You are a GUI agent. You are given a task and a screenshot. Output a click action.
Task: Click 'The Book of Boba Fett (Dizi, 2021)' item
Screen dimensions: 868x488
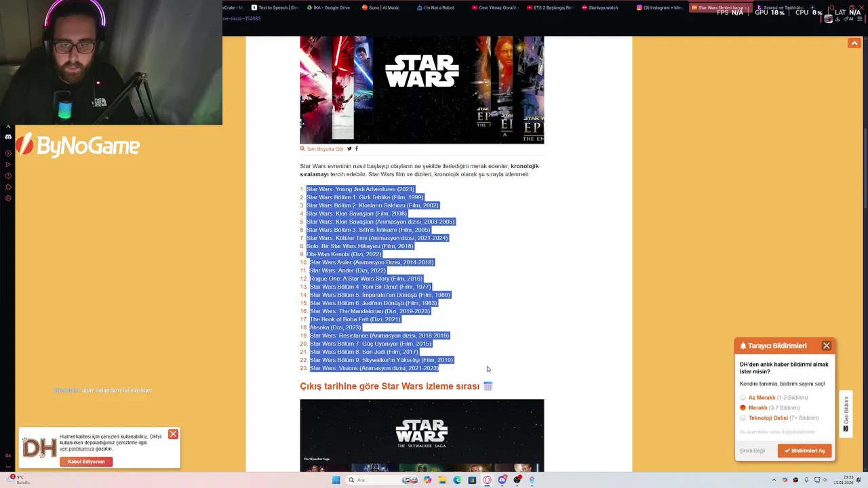[x=355, y=319]
